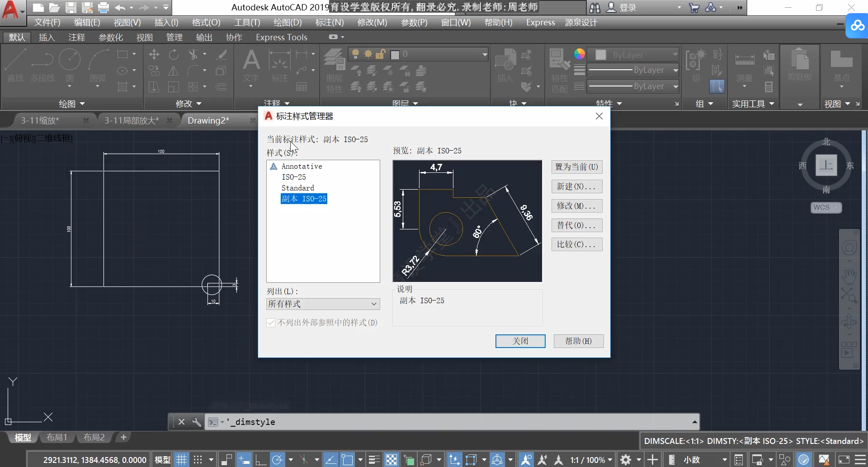Click the Move tool in Modify panel

click(154, 54)
